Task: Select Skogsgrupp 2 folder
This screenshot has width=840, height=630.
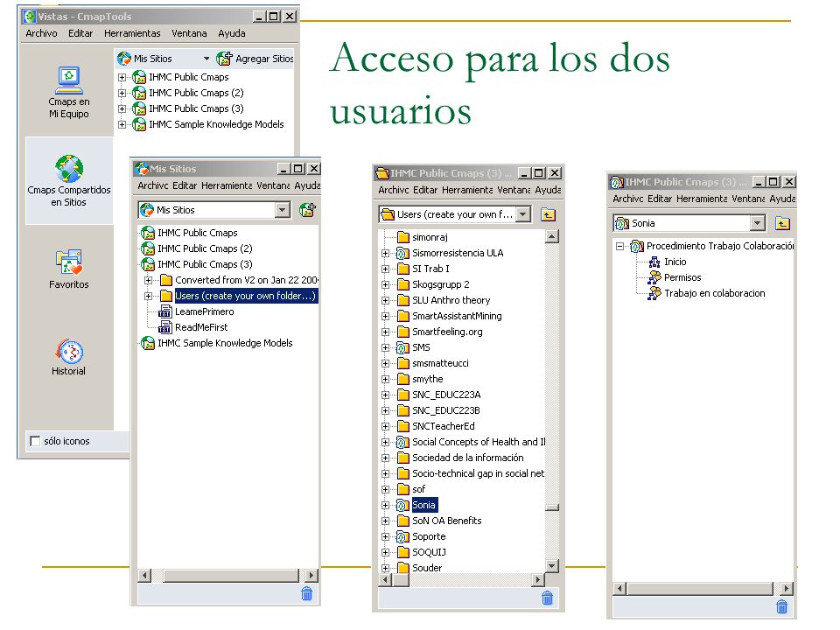Action: click(x=441, y=284)
